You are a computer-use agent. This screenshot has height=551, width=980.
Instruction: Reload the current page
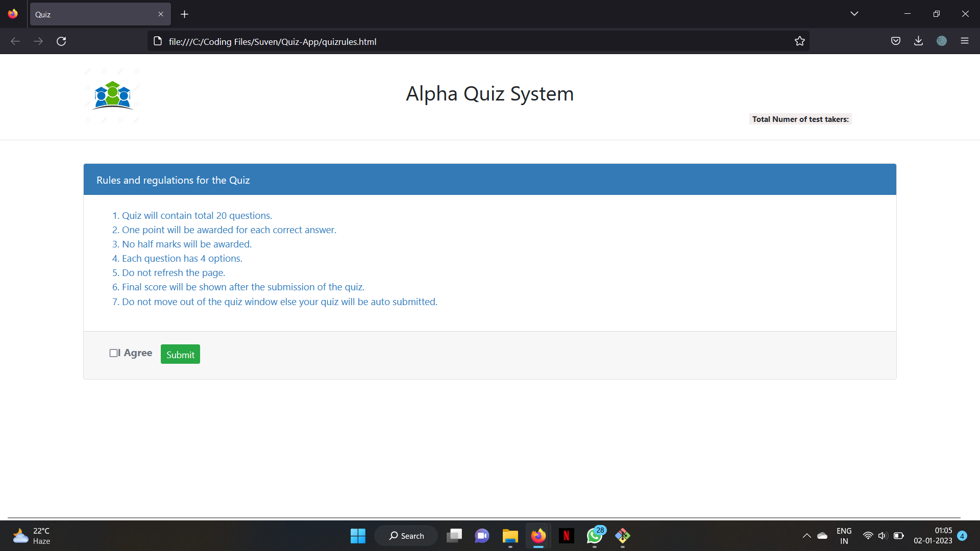61,41
